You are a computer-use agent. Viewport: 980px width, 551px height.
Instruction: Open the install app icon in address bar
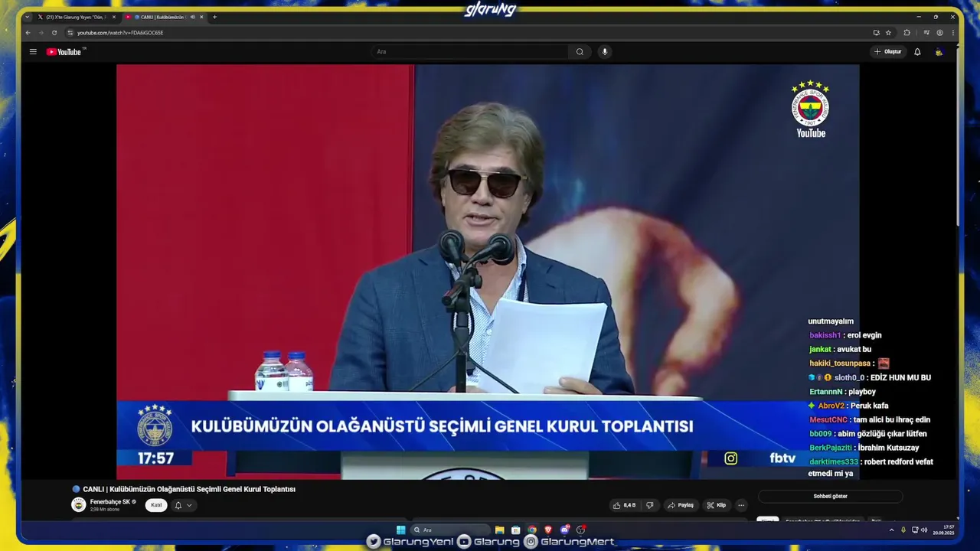click(x=876, y=33)
